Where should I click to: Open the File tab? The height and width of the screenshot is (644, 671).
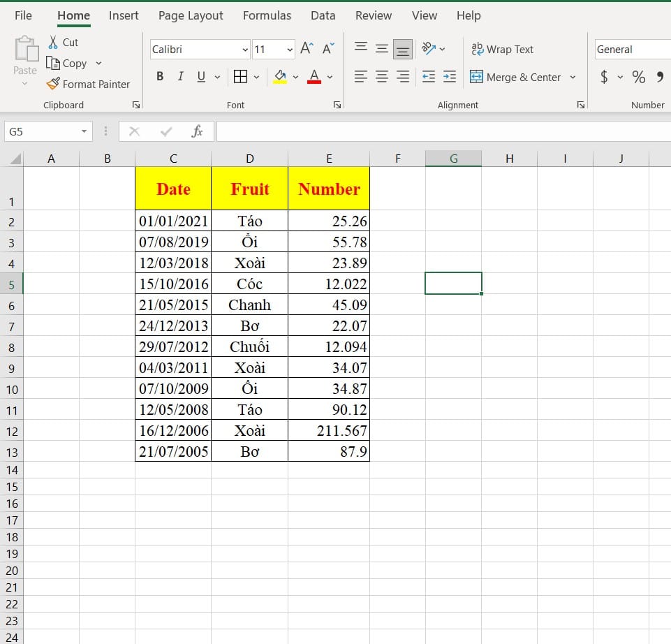tap(23, 15)
